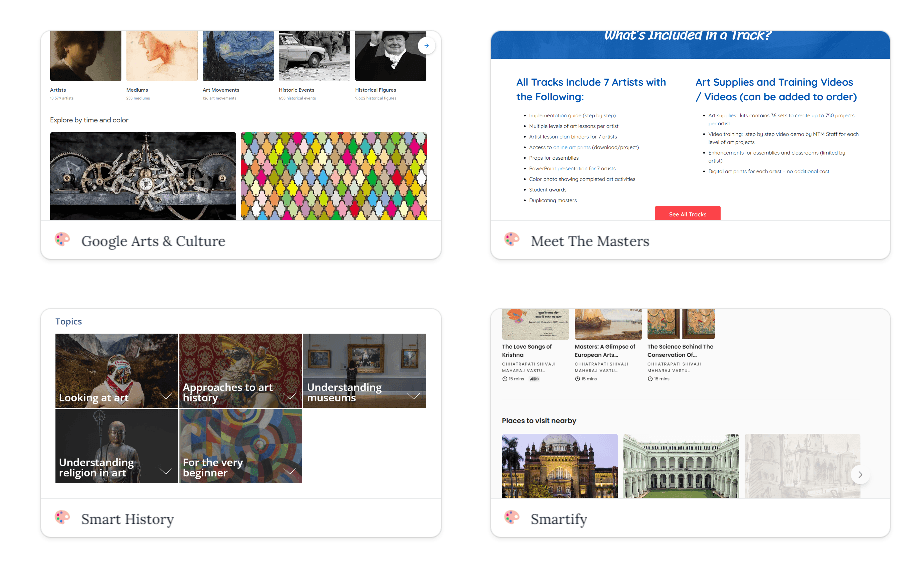920x566 pixels.
Task: Click the See All Tracks button
Action: [688, 213]
